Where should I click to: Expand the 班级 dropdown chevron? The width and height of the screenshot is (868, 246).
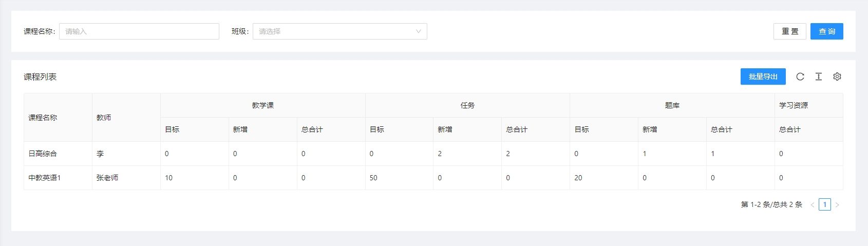[x=418, y=31]
